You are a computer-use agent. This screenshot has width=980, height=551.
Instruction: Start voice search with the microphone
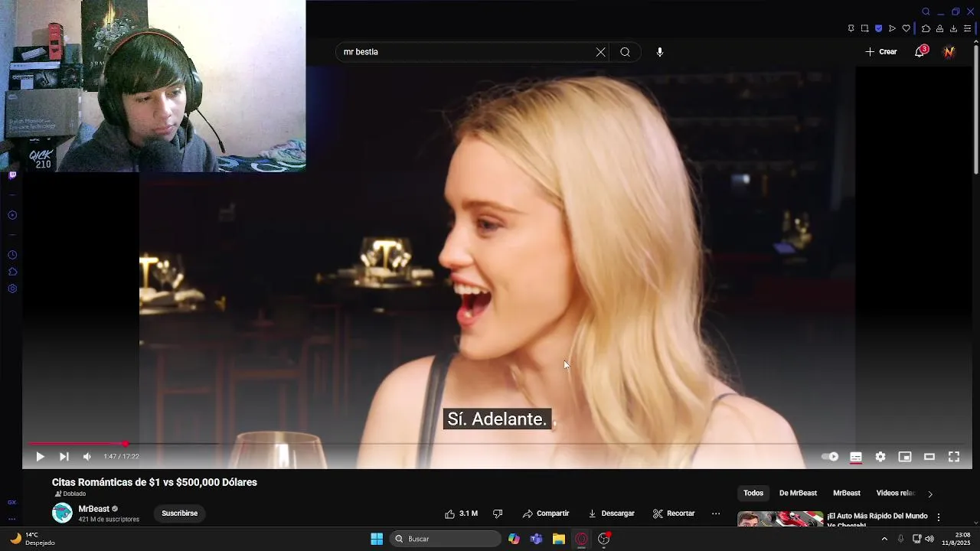pyautogui.click(x=660, y=52)
